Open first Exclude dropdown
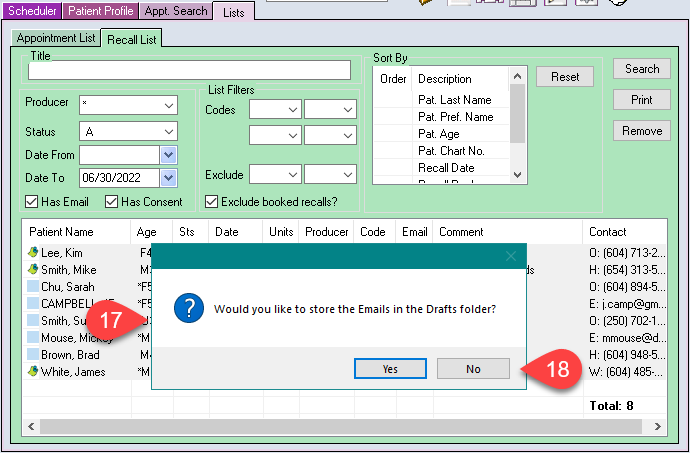 coord(293,175)
